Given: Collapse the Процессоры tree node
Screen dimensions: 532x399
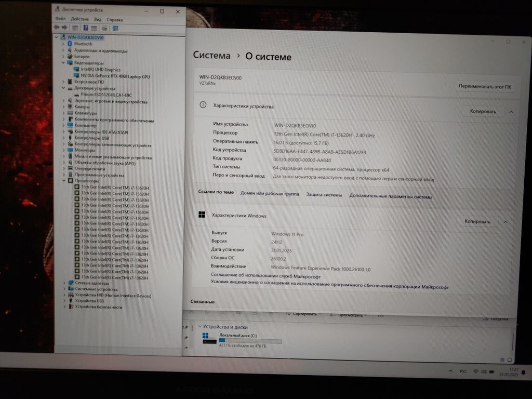Looking at the screenshot, I should [63, 181].
